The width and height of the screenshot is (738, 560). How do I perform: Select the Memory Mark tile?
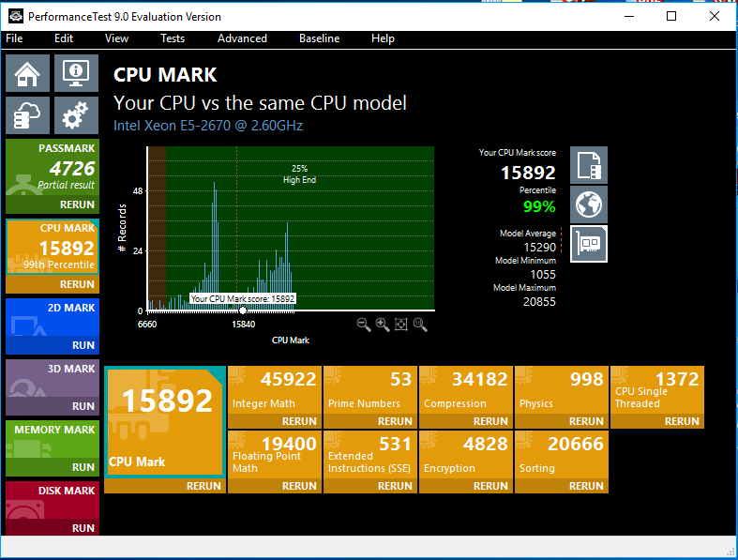click(53, 439)
